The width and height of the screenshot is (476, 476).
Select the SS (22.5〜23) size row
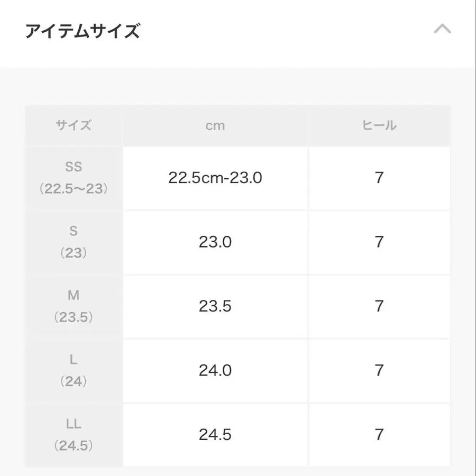pyautogui.click(x=74, y=178)
